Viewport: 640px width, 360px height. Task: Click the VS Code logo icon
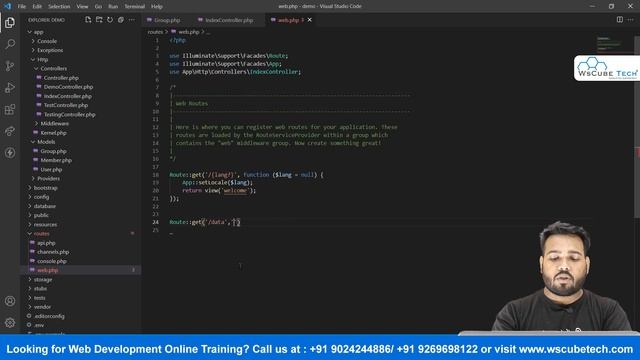click(7, 6)
